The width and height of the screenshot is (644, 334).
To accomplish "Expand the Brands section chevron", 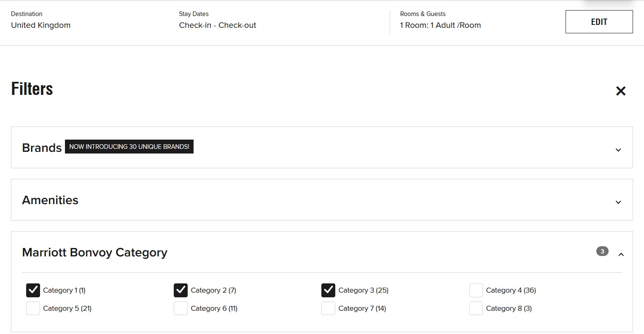I will click(618, 150).
